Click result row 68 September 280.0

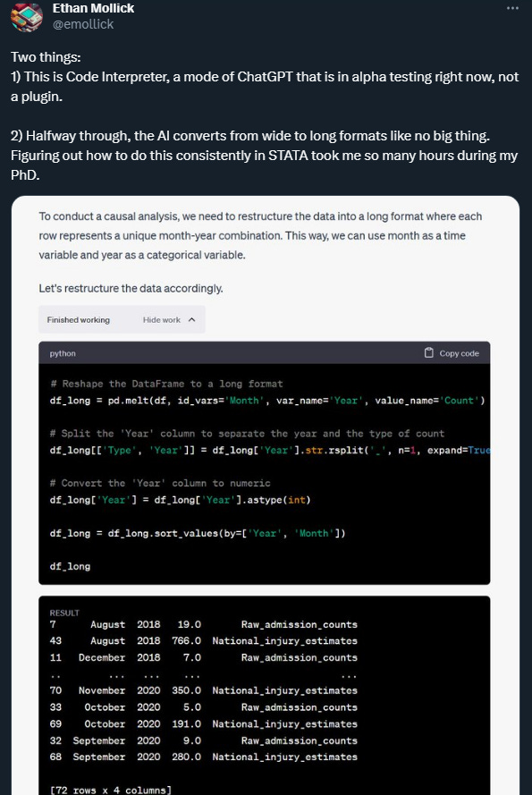(203, 757)
